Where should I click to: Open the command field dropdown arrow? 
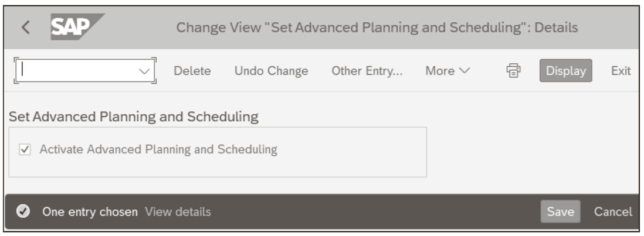144,71
